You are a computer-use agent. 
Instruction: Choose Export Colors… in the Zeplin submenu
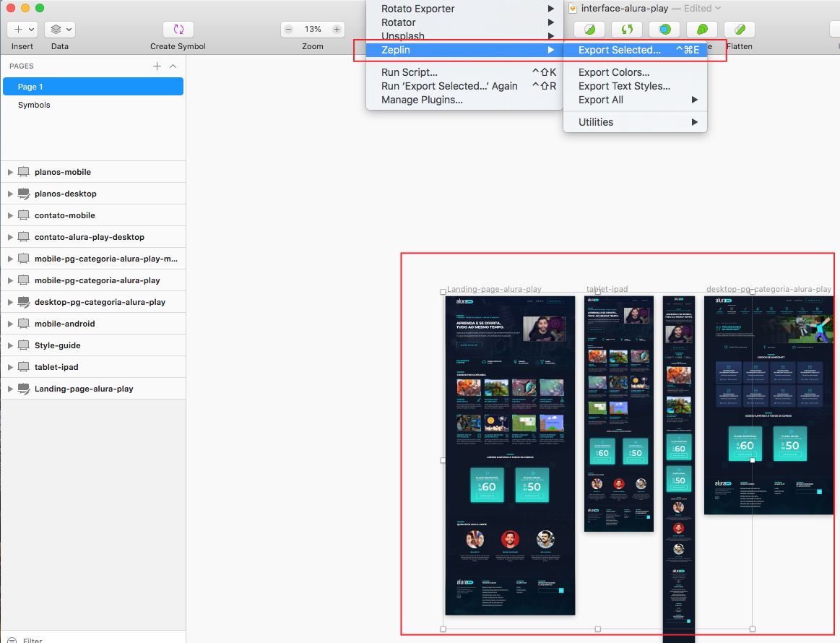pyautogui.click(x=636, y=72)
